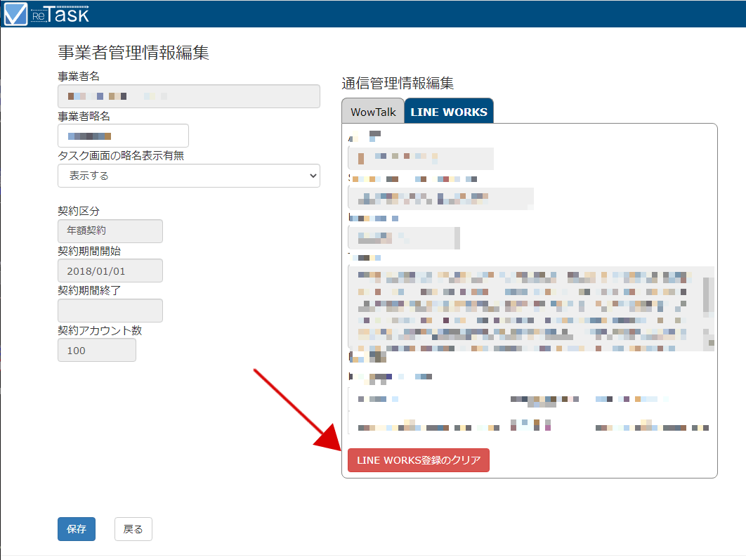Select the LINE WORKS tab

tap(449, 112)
